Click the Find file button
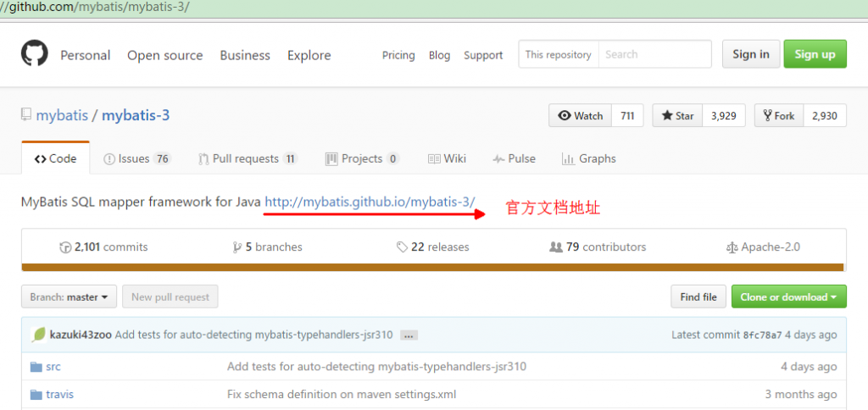 coord(698,296)
